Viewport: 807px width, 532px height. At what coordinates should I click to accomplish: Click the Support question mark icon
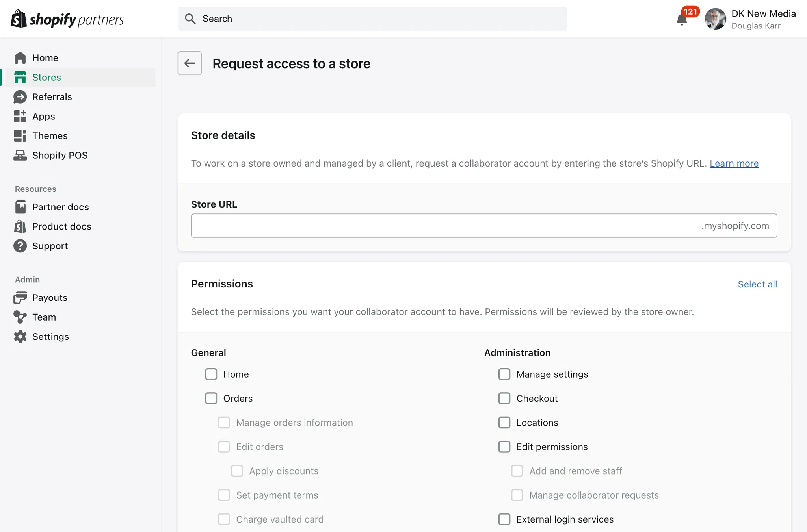pos(20,246)
